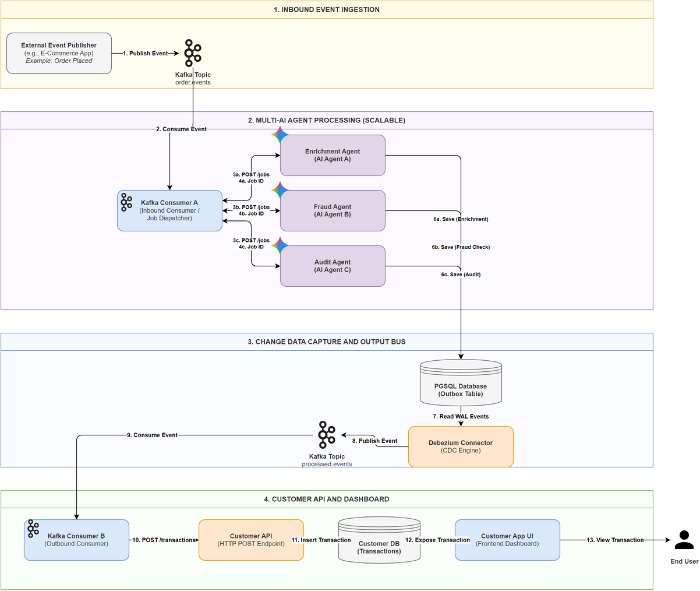700x591 pixels.
Task: Click the 'processed.events' topic name
Action: coord(327,465)
